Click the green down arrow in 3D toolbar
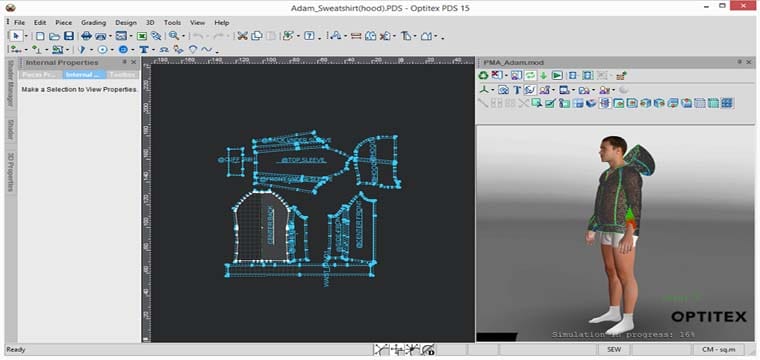Image resolution: width=760 pixels, height=360 pixels. coord(543,75)
